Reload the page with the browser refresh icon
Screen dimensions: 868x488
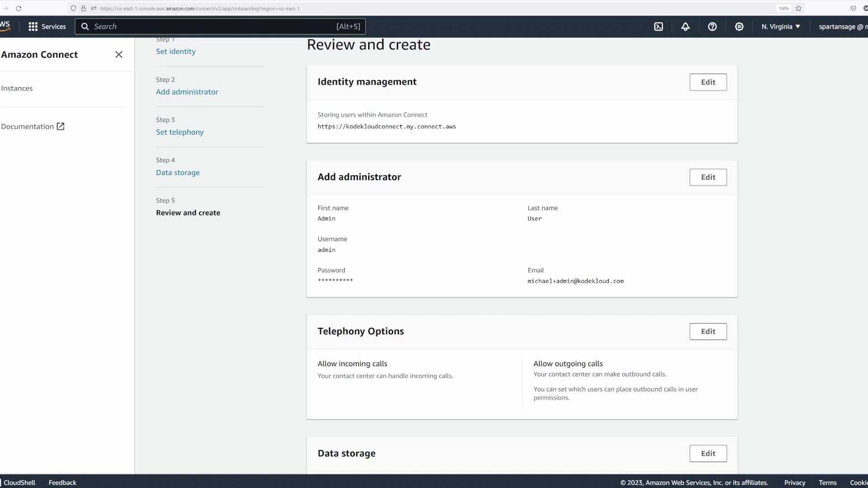point(19,9)
